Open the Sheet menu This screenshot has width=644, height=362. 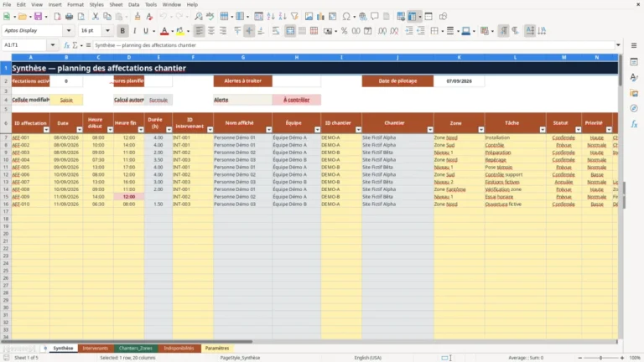(x=116, y=4)
